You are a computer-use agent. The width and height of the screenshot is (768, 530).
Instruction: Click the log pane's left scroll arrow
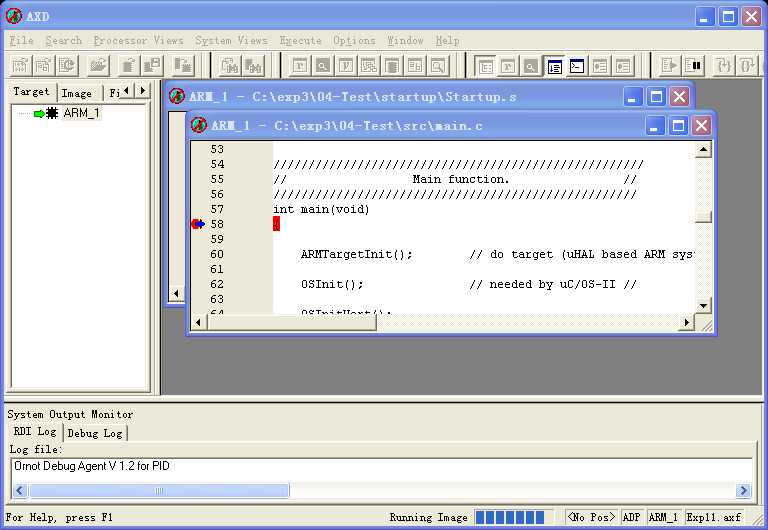(20, 490)
